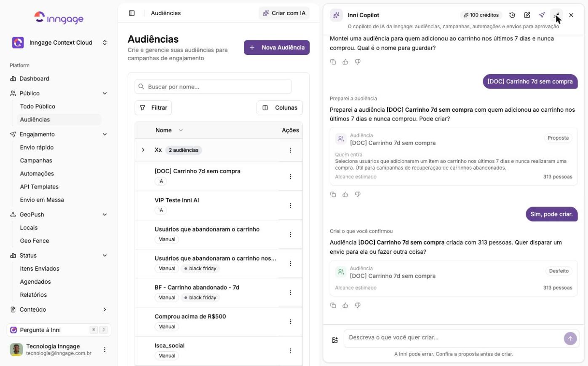
Task: Click the paper plane icon in Copilot header
Action: coord(542,15)
